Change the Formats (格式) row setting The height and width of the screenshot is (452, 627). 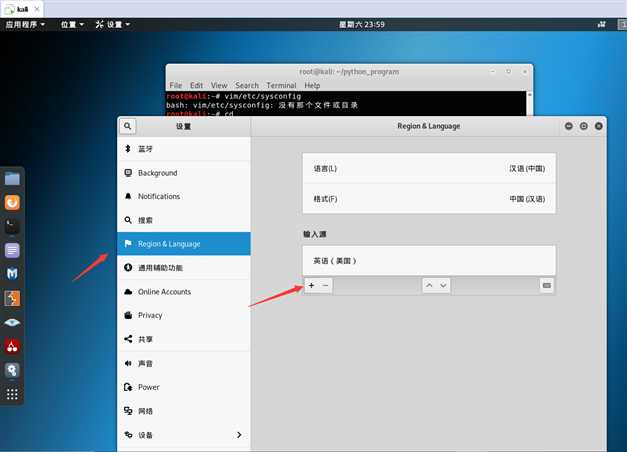[429, 199]
